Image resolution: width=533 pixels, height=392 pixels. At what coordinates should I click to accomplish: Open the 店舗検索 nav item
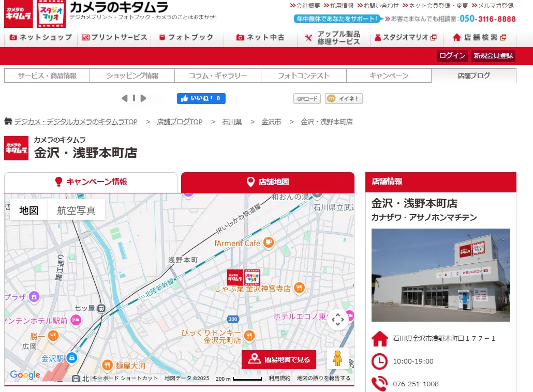tap(480, 37)
